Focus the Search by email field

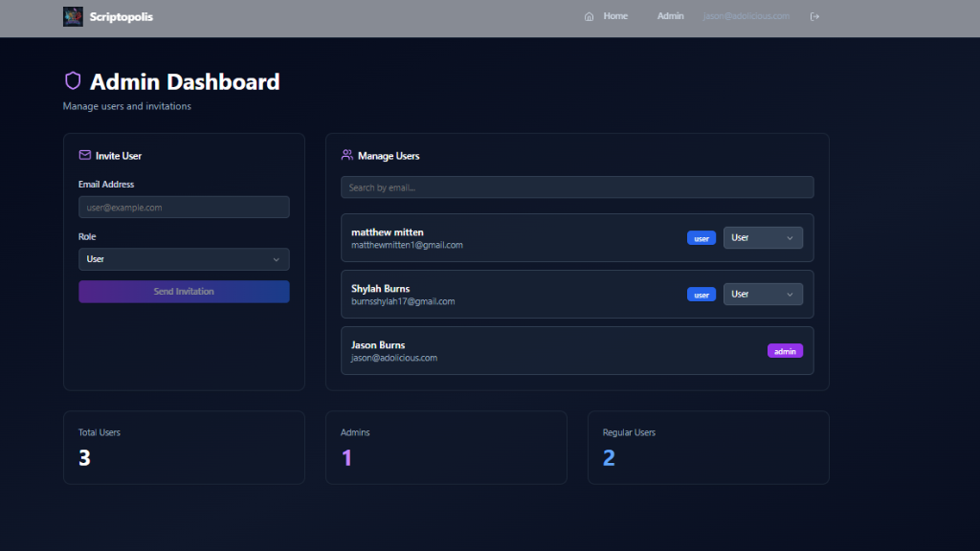coord(577,187)
